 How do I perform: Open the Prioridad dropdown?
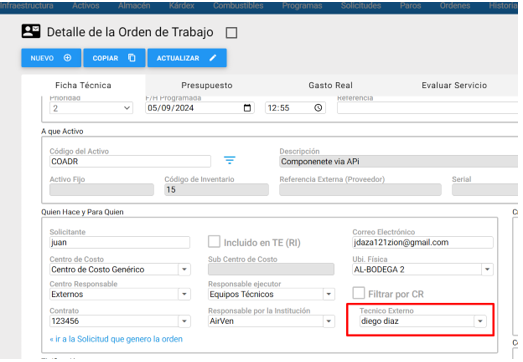(91, 108)
